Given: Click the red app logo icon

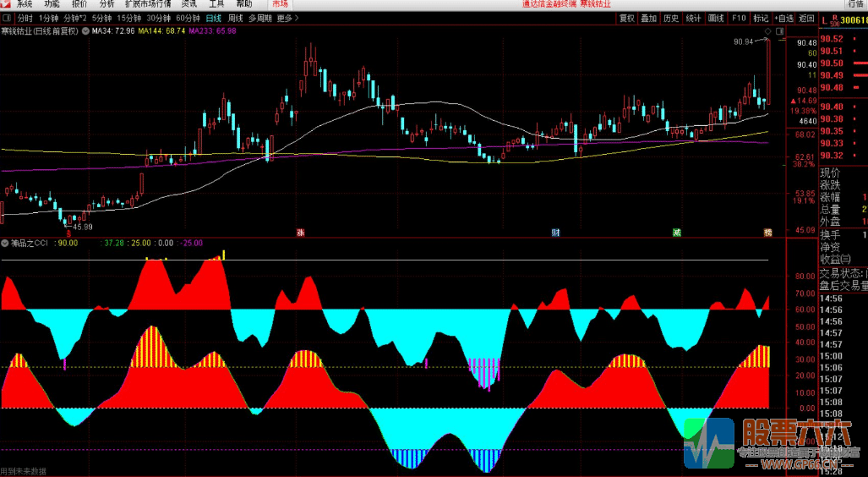Looking at the screenshot, I should (6, 4).
